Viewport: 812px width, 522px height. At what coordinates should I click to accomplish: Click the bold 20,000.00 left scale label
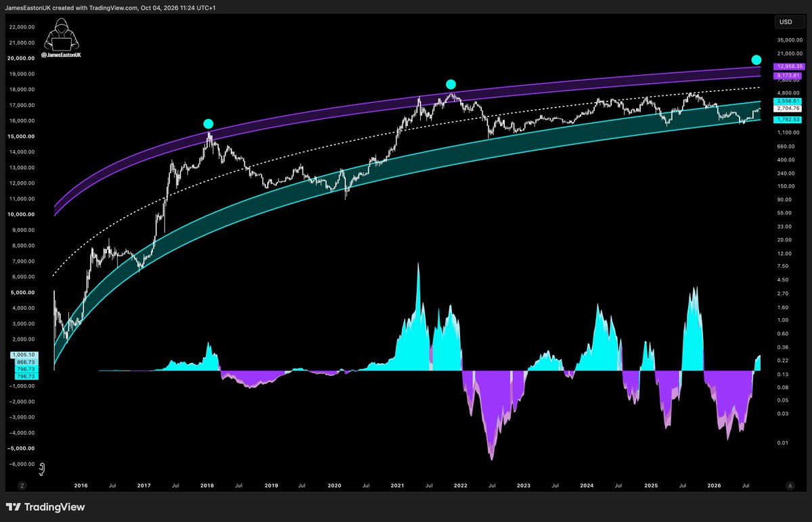(x=22, y=58)
